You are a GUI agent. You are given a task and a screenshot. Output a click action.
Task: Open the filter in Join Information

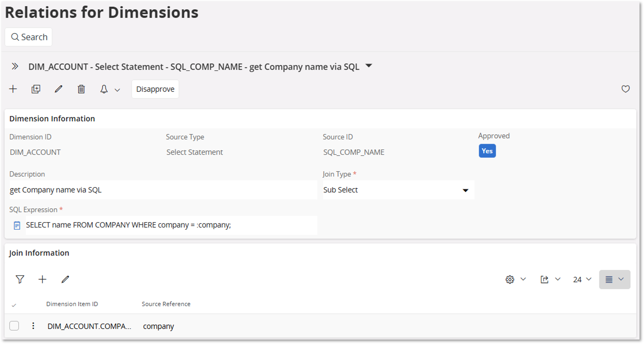[x=20, y=279]
